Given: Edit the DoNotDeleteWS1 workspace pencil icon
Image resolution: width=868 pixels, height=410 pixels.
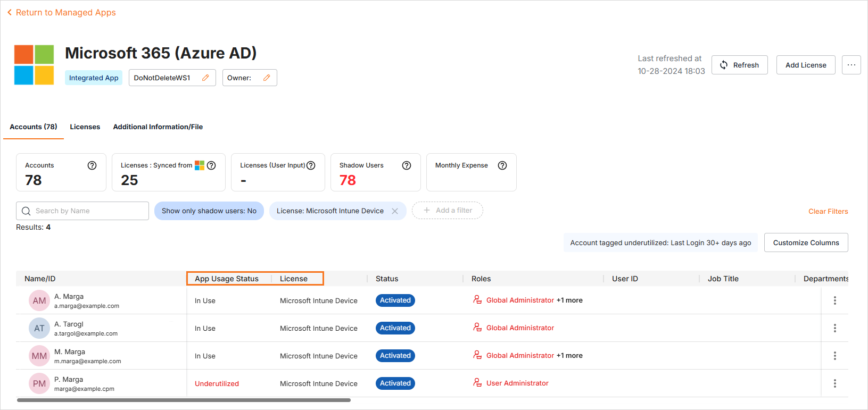Looking at the screenshot, I should [x=205, y=78].
